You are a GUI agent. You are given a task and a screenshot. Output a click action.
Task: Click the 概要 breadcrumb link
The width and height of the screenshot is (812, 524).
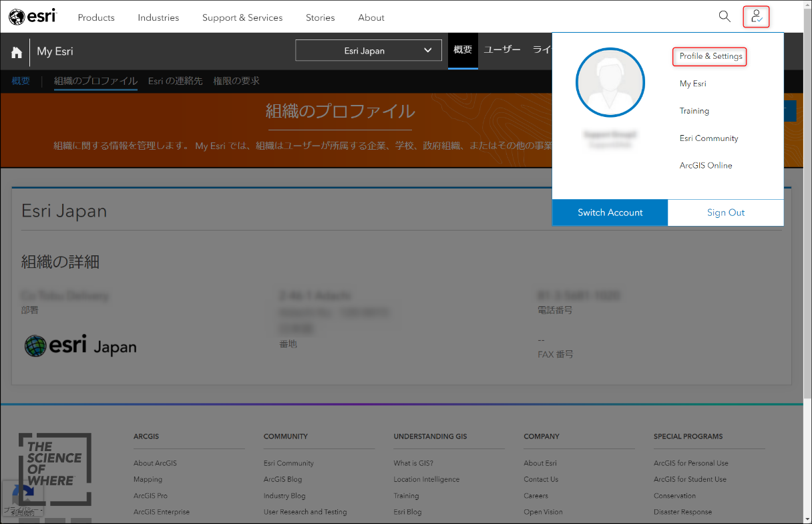[x=21, y=81]
